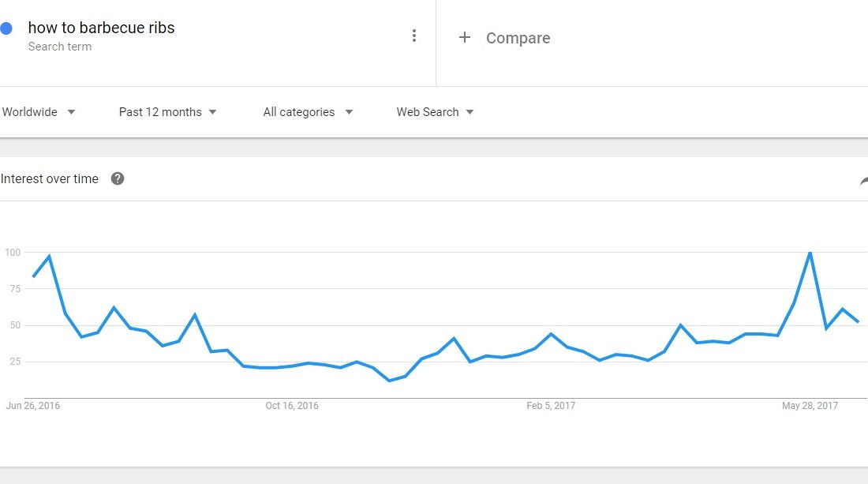The image size is (868, 484).
Task: Click the share arrow icon at right edge
Action: tap(863, 181)
